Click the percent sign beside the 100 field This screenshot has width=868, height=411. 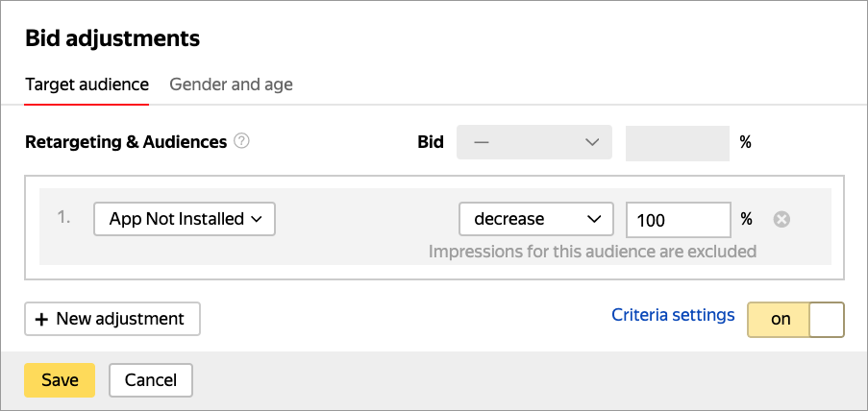click(746, 219)
